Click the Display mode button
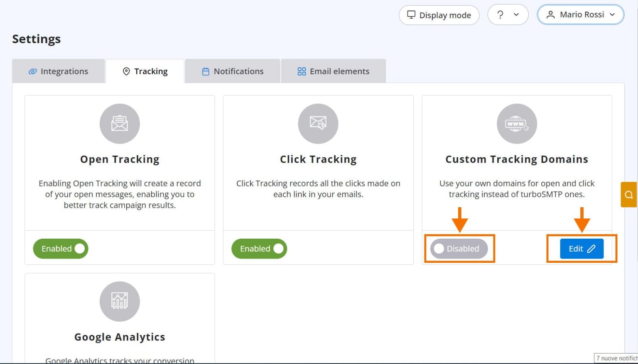This screenshot has height=364, width=638. pyautogui.click(x=439, y=15)
